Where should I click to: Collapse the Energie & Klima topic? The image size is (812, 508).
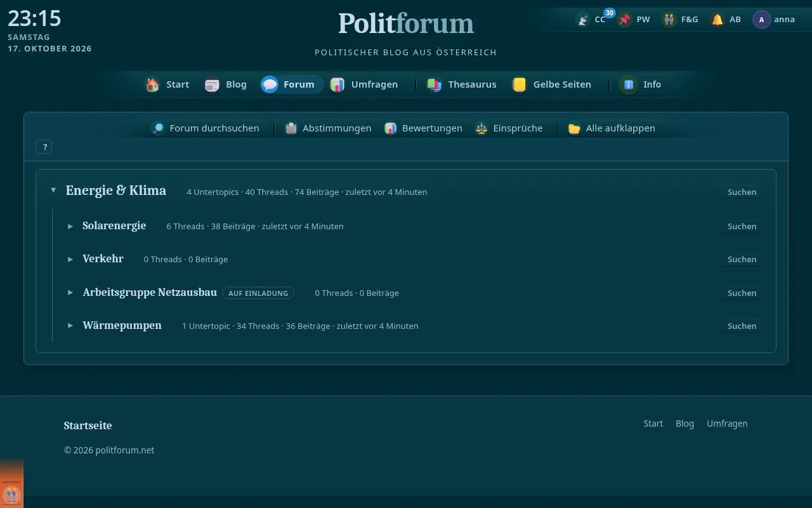[x=53, y=190]
